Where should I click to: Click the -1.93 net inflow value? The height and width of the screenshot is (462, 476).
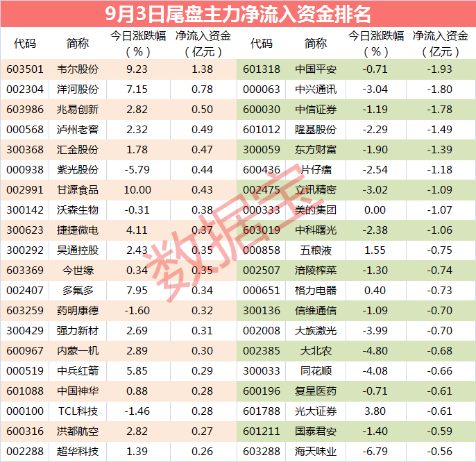pyautogui.click(x=440, y=69)
